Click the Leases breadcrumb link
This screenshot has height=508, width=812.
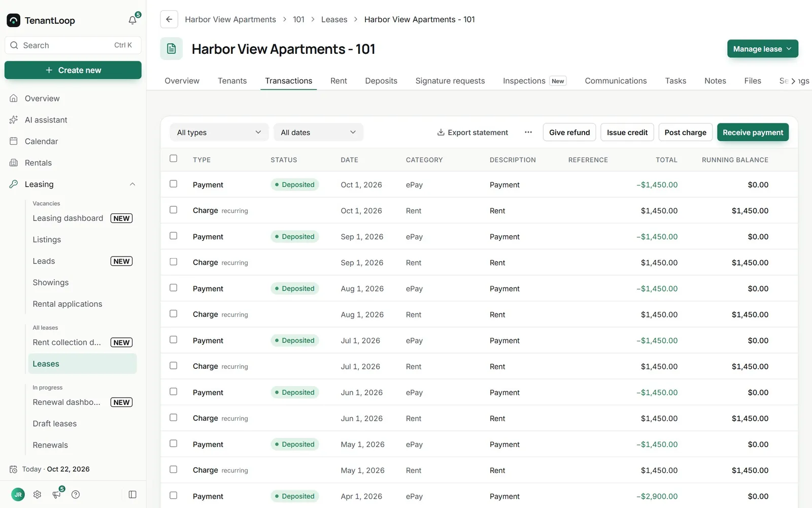[334, 19]
